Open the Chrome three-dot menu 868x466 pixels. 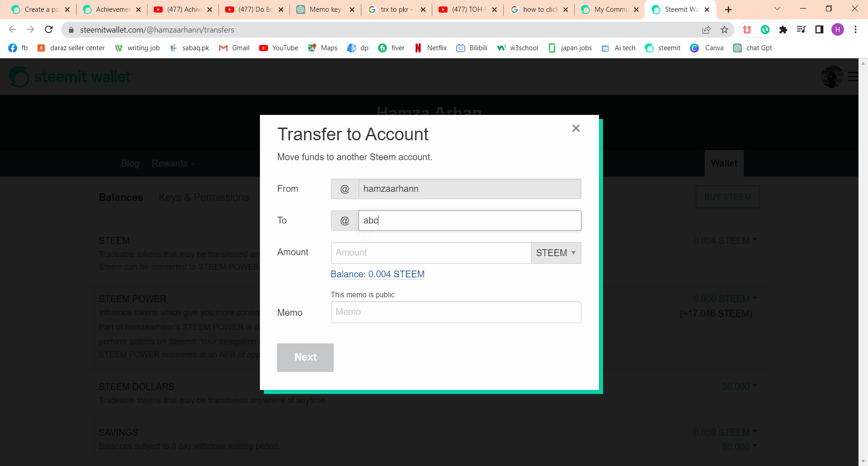tap(856, 29)
